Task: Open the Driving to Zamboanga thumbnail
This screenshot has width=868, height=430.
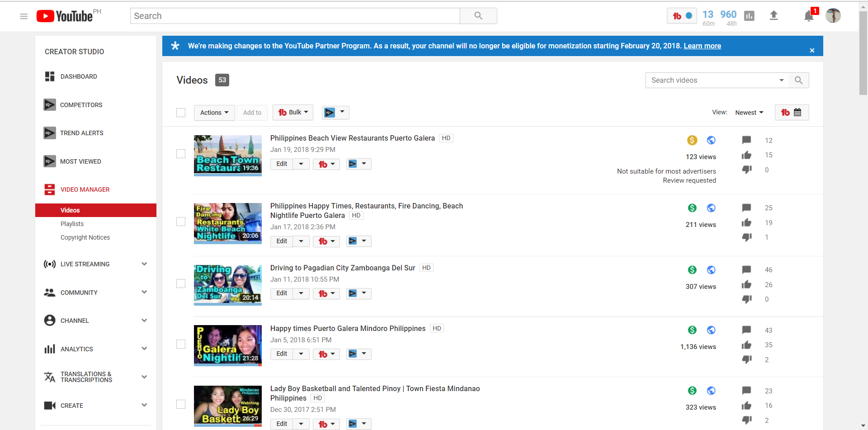Action: [228, 284]
